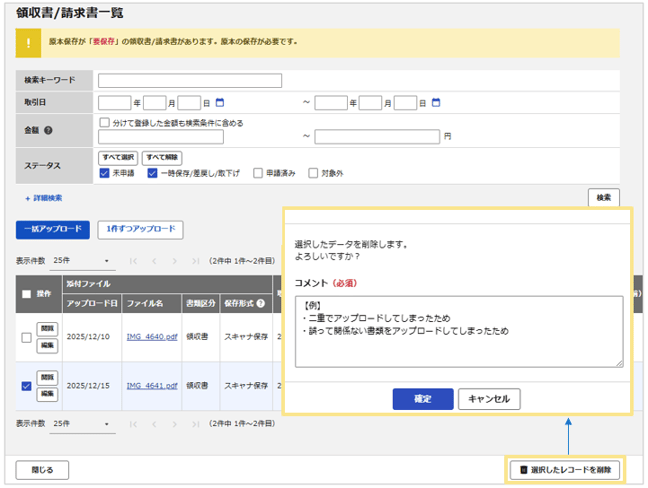Click the end date month field
648x488 pixels.
[370, 103]
